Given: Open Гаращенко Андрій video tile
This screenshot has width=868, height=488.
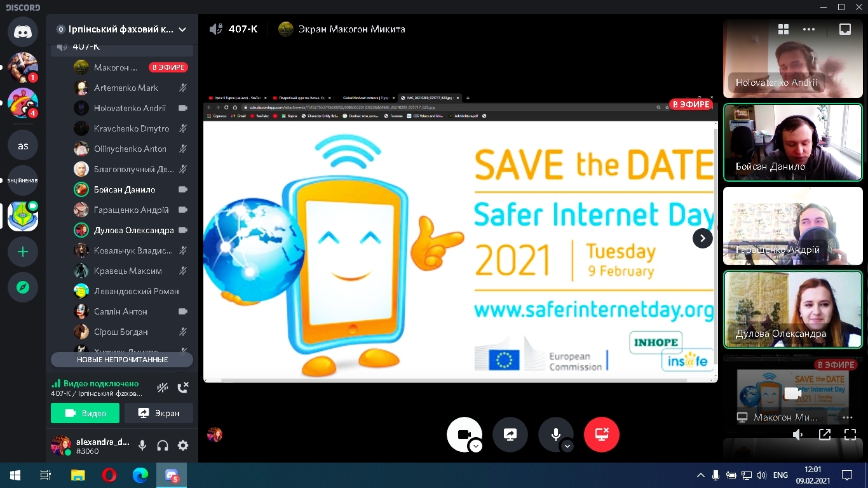Looking at the screenshot, I should pyautogui.click(x=793, y=226).
